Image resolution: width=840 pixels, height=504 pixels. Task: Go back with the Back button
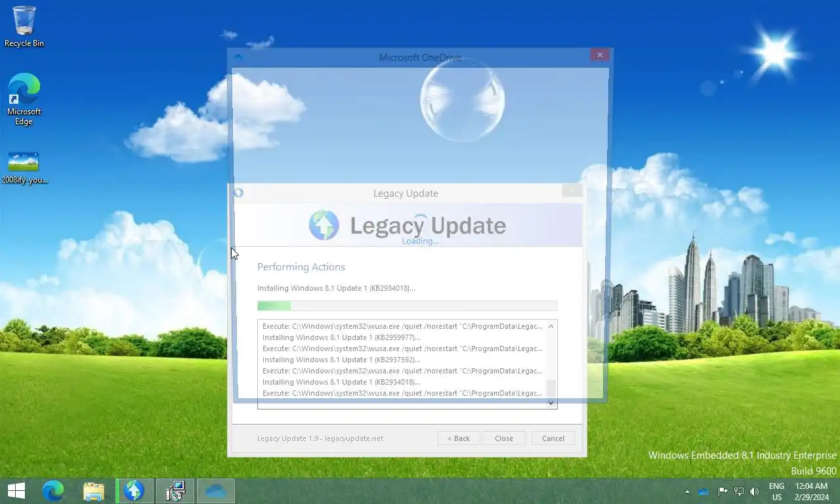tap(459, 438)
